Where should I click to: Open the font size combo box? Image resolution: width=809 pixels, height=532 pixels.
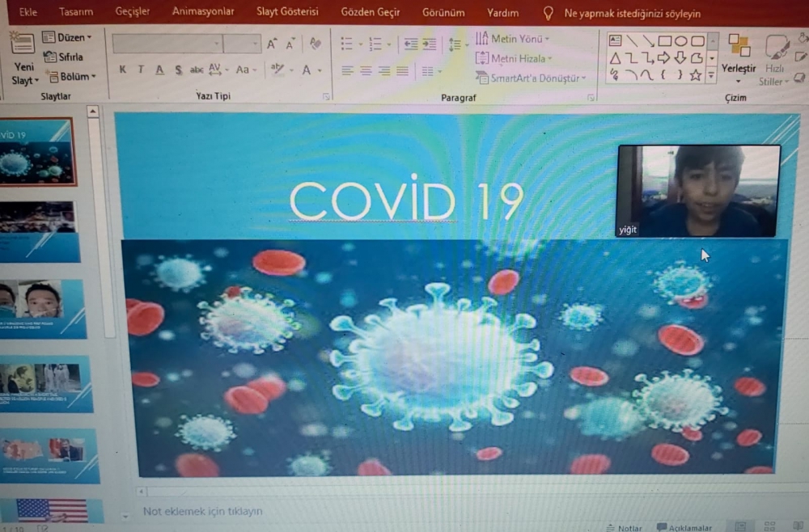(242, 44)
